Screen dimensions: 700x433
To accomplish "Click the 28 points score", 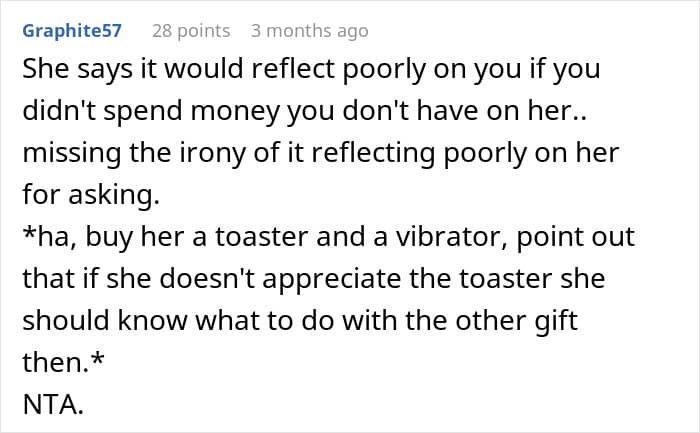I will point(190,31).
